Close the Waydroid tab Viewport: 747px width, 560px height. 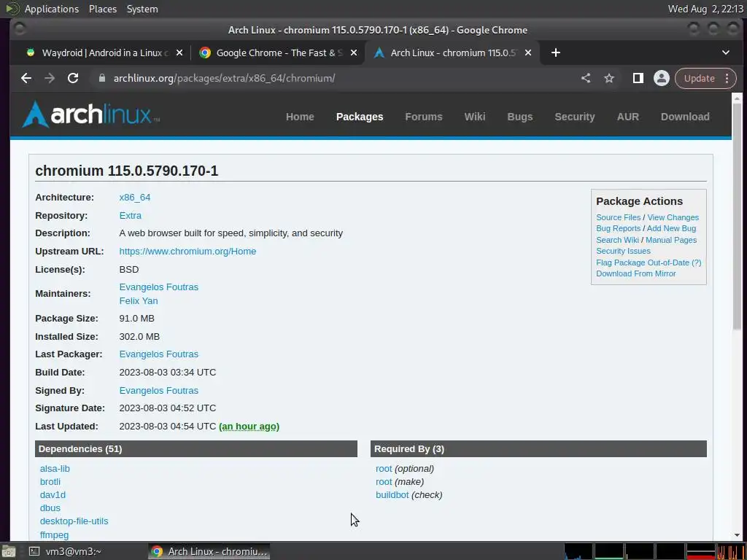click(179, 52)
